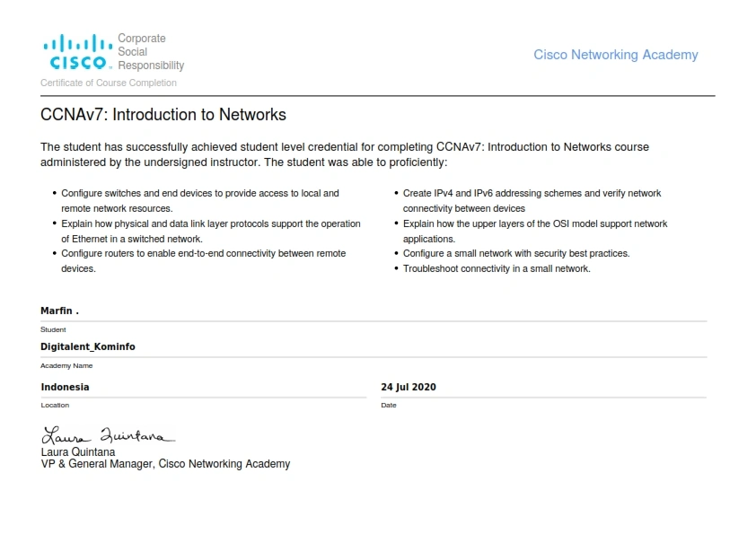Click the 'Explain how physical and data link' bullet
This screenshot has width=756, height=534.
point(210,231)
